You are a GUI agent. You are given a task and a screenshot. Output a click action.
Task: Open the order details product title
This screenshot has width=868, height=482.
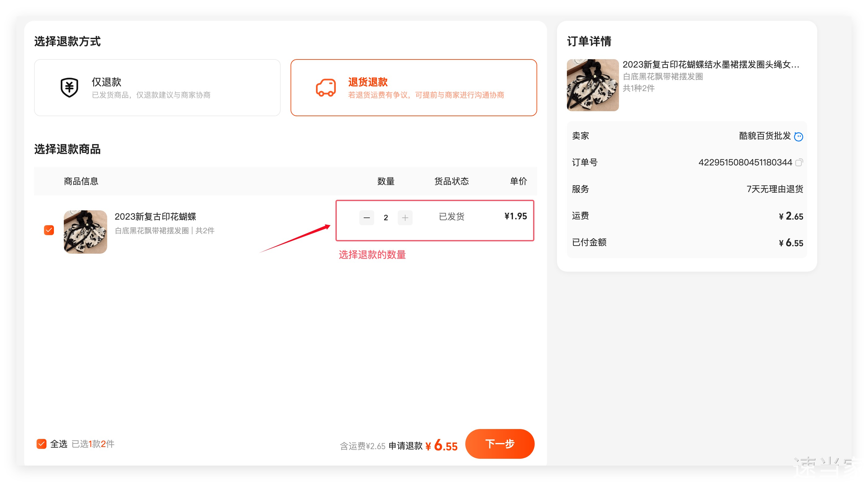tap(710, 64)
